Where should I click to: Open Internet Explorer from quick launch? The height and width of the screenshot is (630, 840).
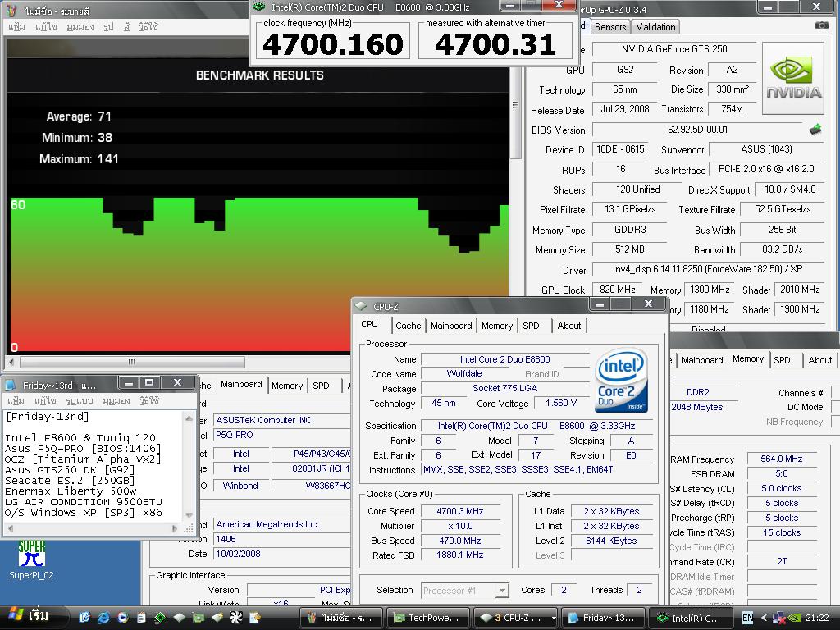coord(103,618)
